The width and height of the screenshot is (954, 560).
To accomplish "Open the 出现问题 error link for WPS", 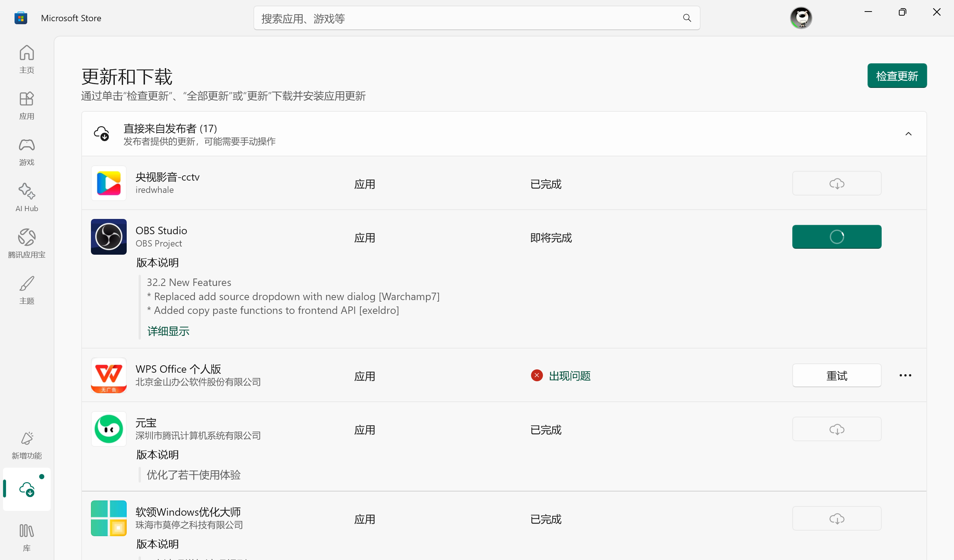I will [x=570, y=376].
